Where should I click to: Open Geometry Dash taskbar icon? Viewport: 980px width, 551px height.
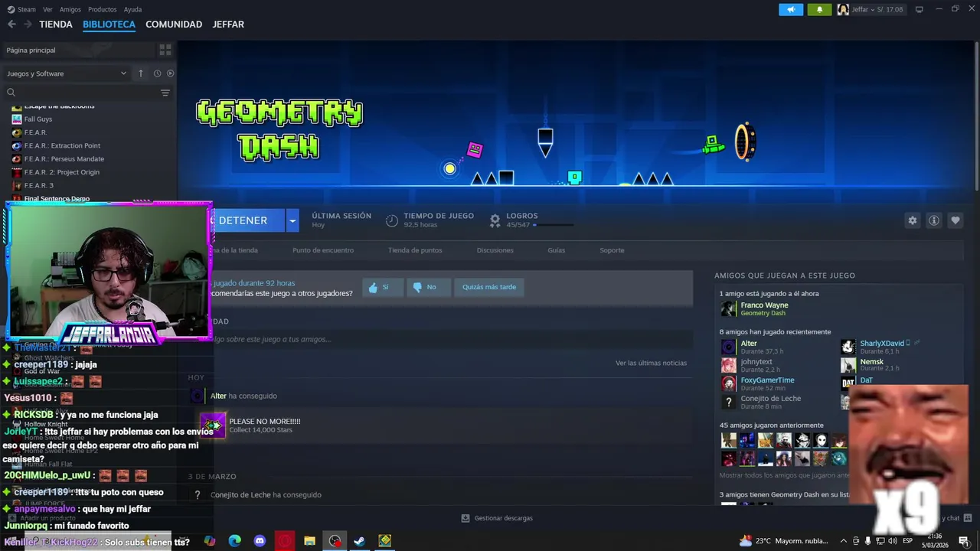point(385,541)
